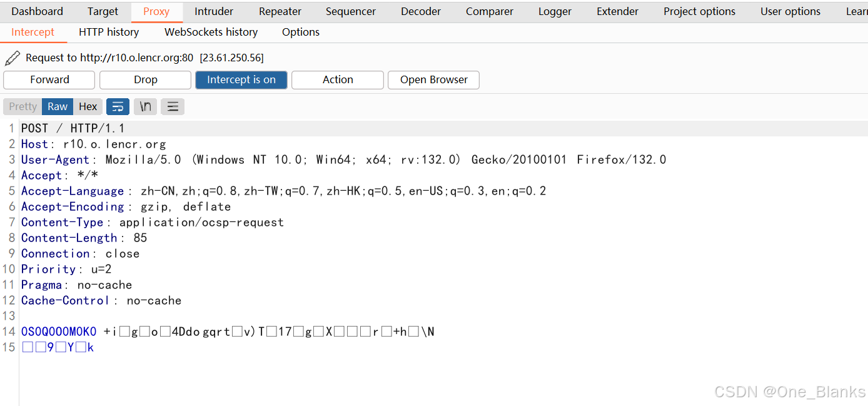Toggle the show non-printable characters \n button
The width and height of the screenshot is (868, 406).
145,107
